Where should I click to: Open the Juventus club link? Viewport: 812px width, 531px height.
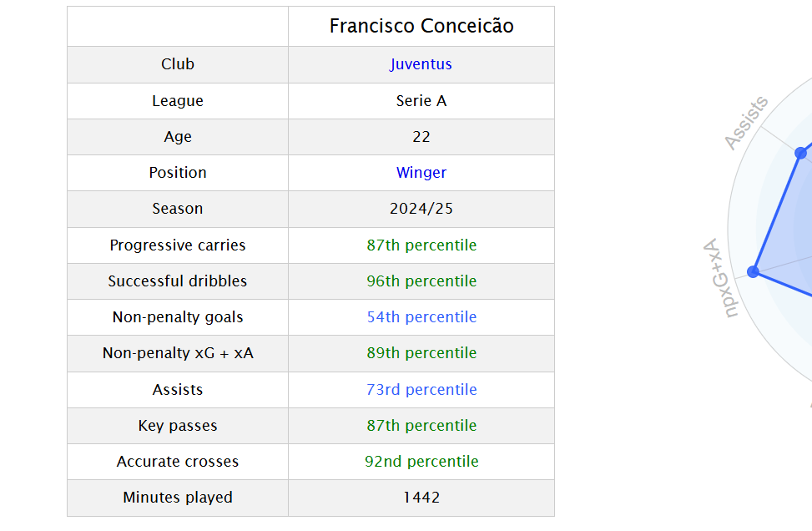point(421,64)
